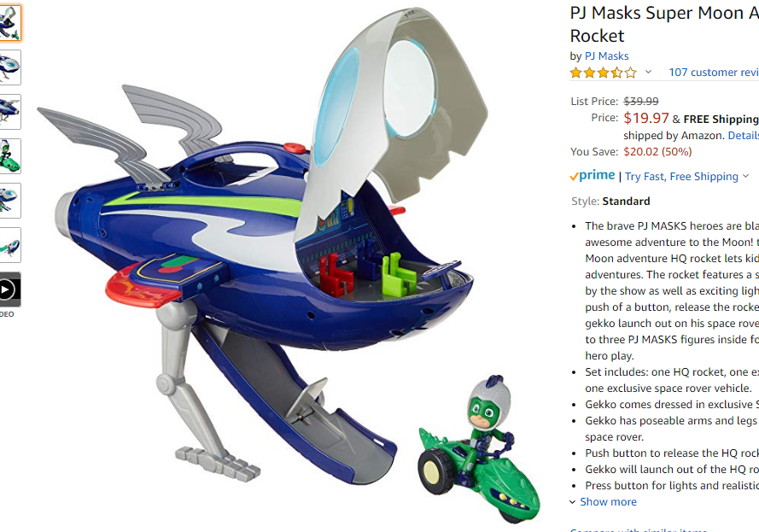This screenshot has width=759, height=532.
Task: Select the fifth product thumbnail image
Action: 9,201
